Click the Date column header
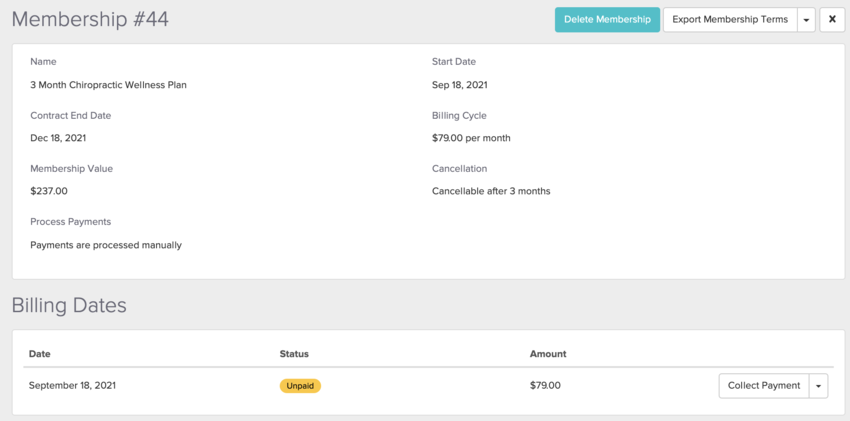 tap(40, 354)
